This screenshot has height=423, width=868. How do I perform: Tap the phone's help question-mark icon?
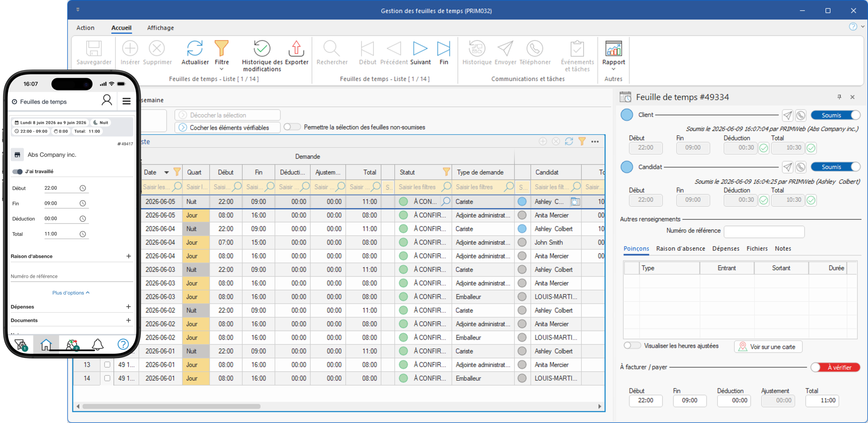pos(123,344)
